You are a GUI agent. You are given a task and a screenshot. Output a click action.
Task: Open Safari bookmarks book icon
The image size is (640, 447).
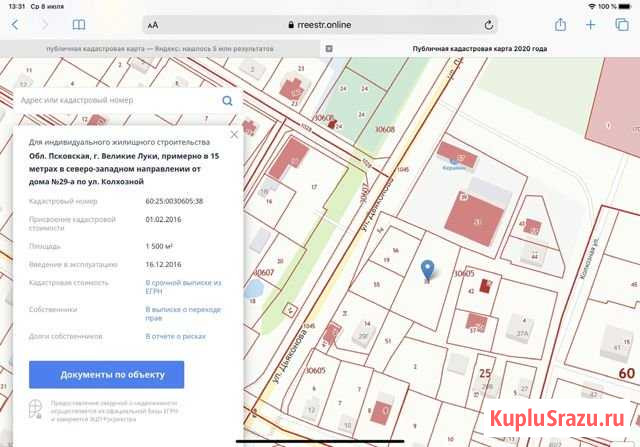79,25
